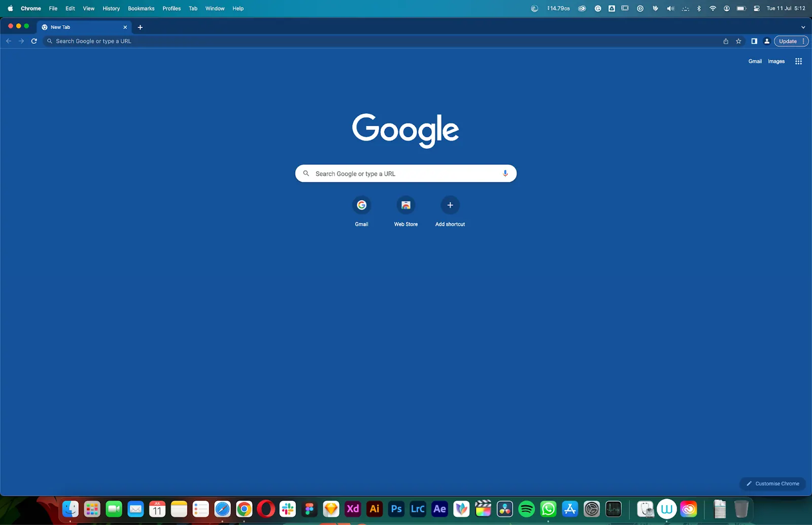The image size is (812, 525).
Task: Open System Settings from the dock
Action: [592, 509]
